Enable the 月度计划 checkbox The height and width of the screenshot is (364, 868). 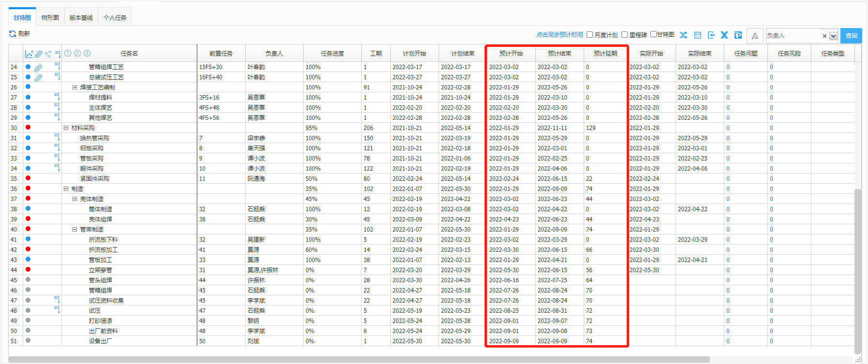point(590,35)
